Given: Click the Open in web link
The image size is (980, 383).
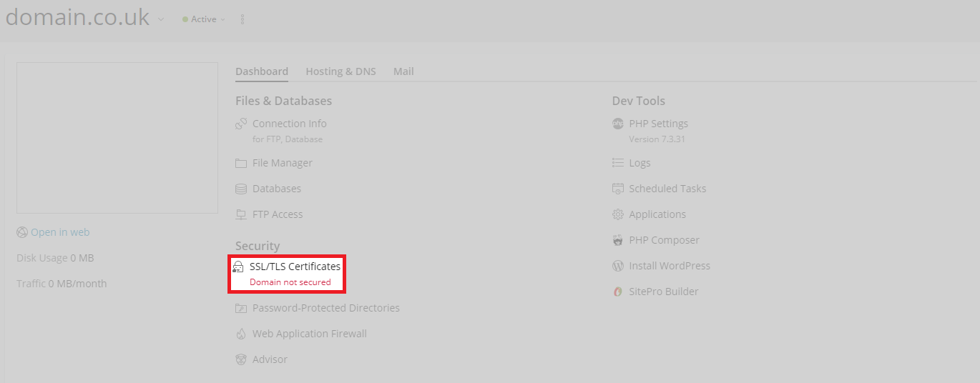Looking at the screenshot, I should point(60,232).
